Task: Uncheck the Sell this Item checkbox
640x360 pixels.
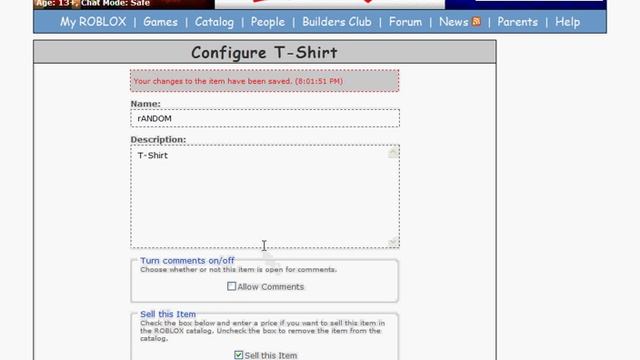Action: 238,355
